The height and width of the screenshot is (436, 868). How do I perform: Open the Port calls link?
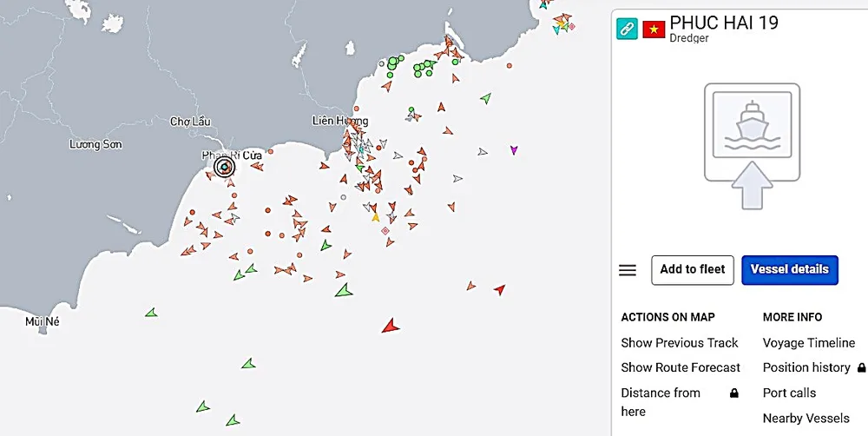pyautogui.click(x=789, y=393)
